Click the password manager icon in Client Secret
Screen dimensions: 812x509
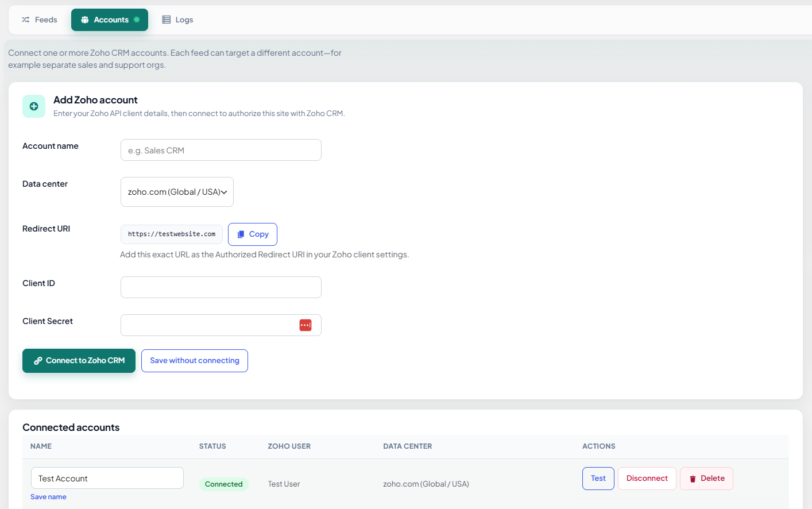(x=306, y=325)
